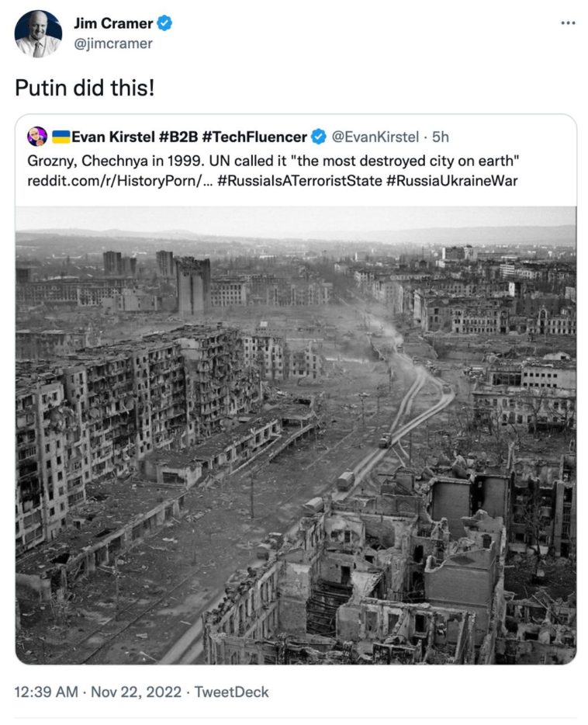Click the "Putin did this!" tweet text
588x725 pixels.
coord(85,88)
